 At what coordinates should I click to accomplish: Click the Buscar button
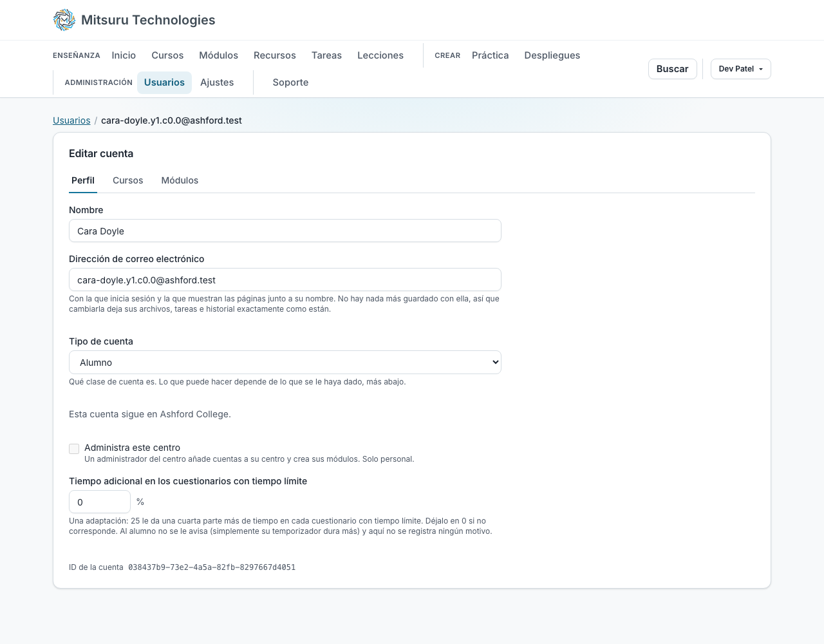(x=672, y=69)
